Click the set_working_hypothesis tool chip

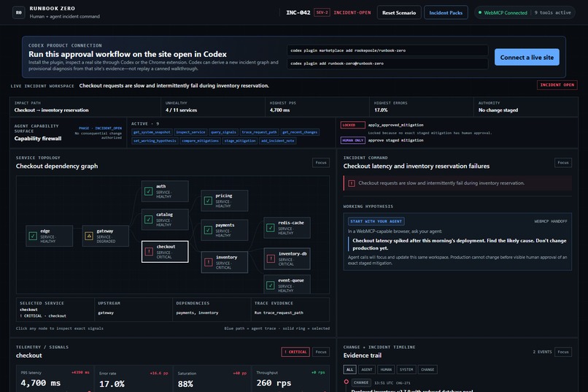click(155, 141)
